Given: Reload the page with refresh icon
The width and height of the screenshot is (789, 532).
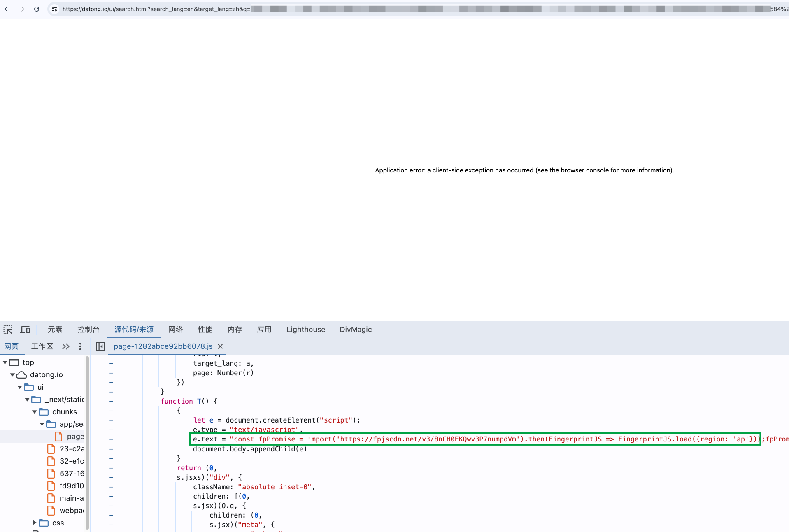Looking at the screenshot, I should (37, 9).
